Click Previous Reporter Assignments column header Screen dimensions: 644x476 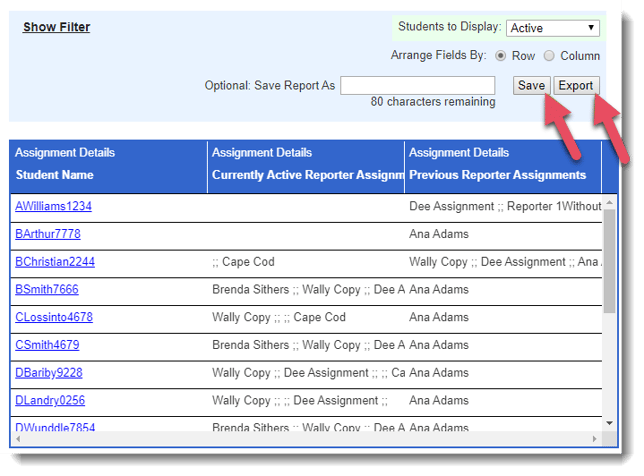point(497,175)
